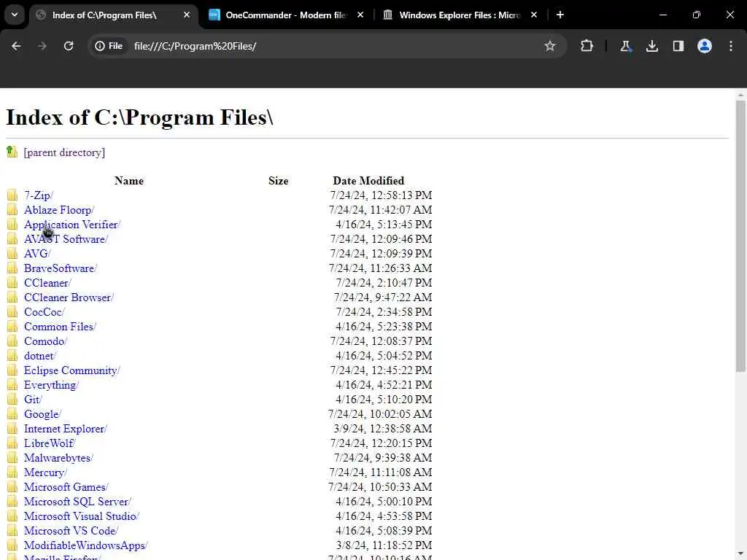
Task: Click the folder icon beside dotnet
Action: (x=12, y=356)
